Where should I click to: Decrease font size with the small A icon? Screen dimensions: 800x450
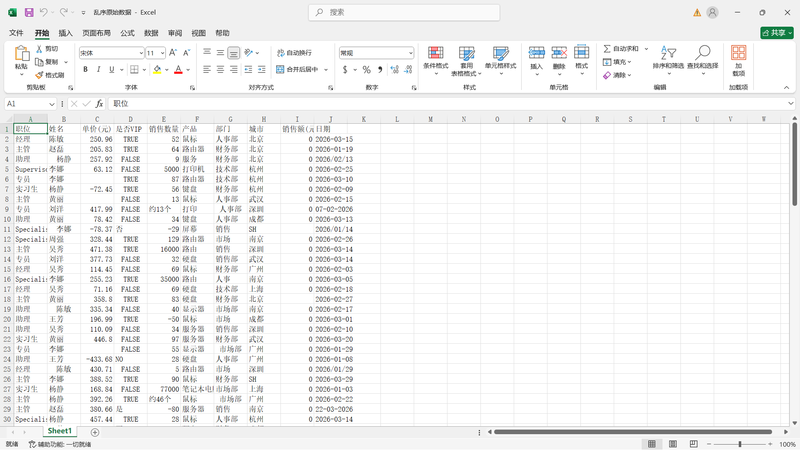coord(186,53)
